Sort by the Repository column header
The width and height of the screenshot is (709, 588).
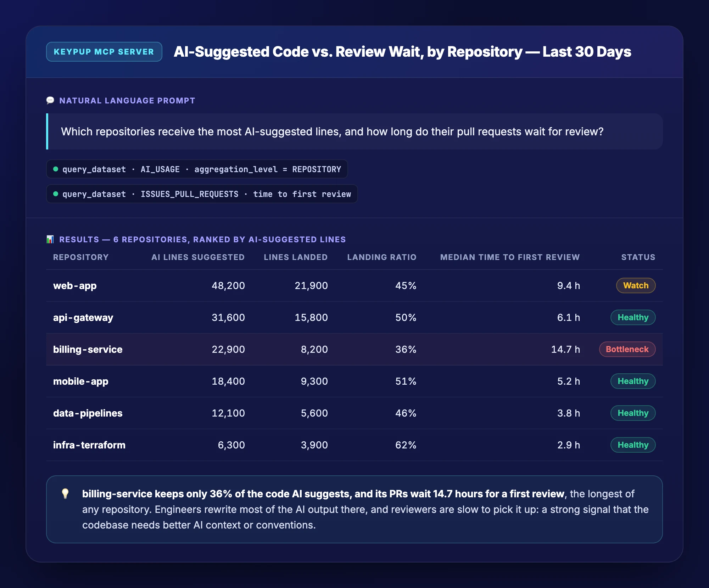tap(81, 257)
